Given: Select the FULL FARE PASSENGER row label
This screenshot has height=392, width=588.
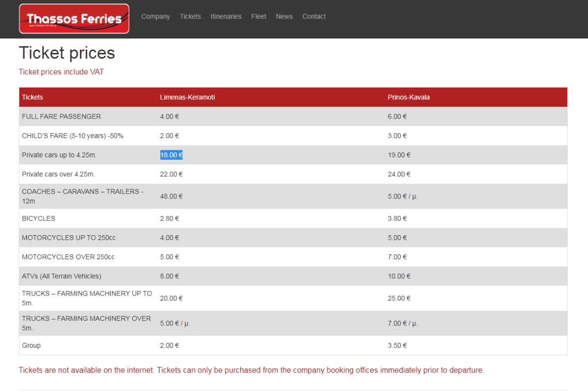Looking at the screenshot, I should coord(61,117).
